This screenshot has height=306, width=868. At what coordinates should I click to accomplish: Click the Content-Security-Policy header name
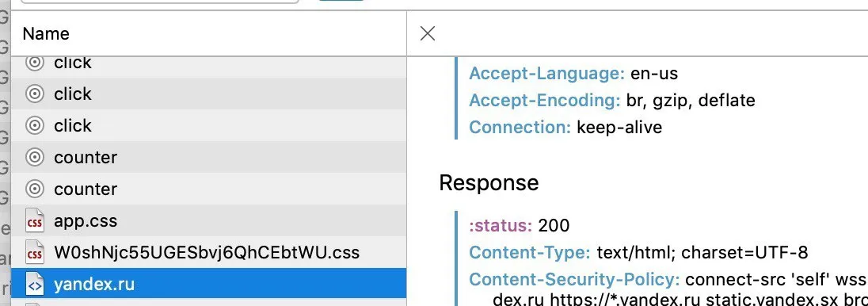click(574, 280)
